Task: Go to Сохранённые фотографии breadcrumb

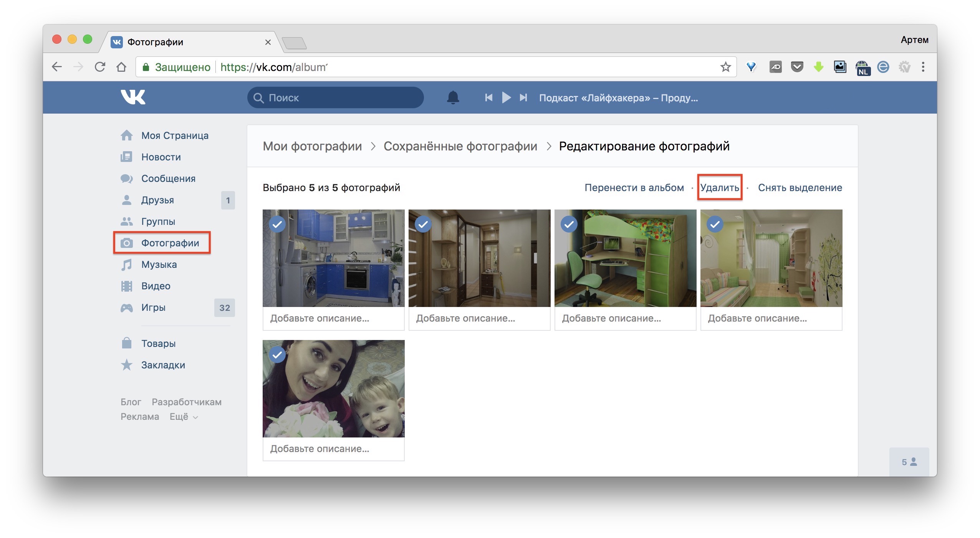Action: 460,146
